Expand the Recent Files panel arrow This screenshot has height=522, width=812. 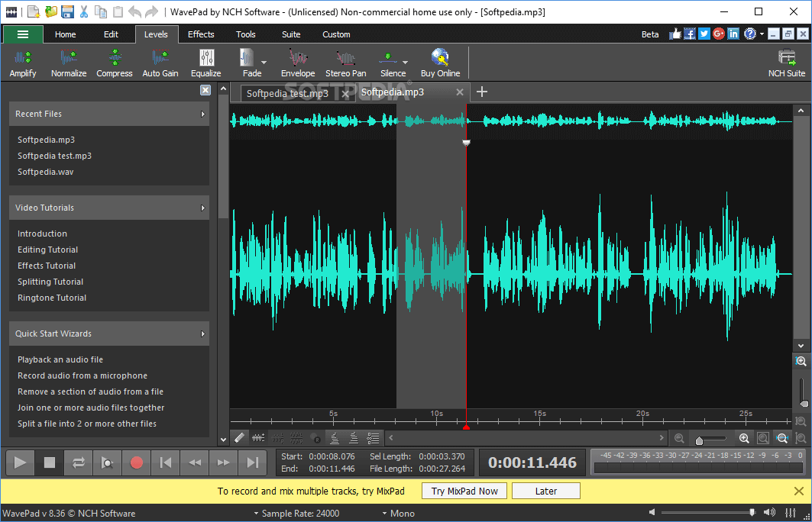click(203, 114)
